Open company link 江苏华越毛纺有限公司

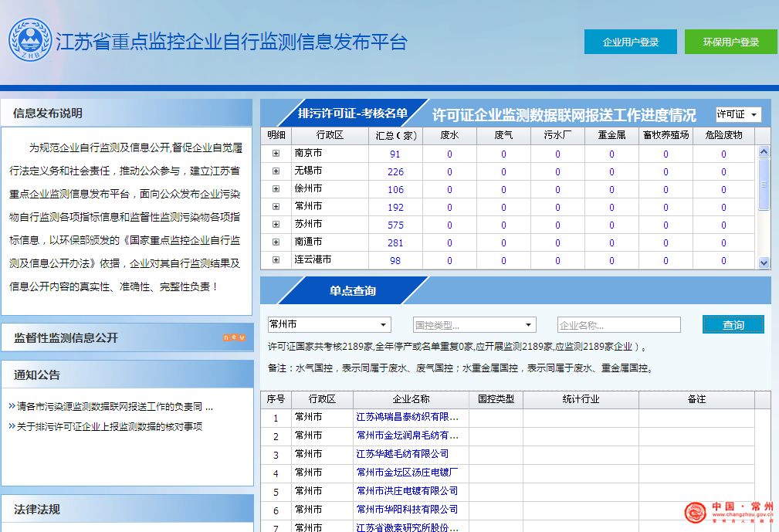pos(402,454)
